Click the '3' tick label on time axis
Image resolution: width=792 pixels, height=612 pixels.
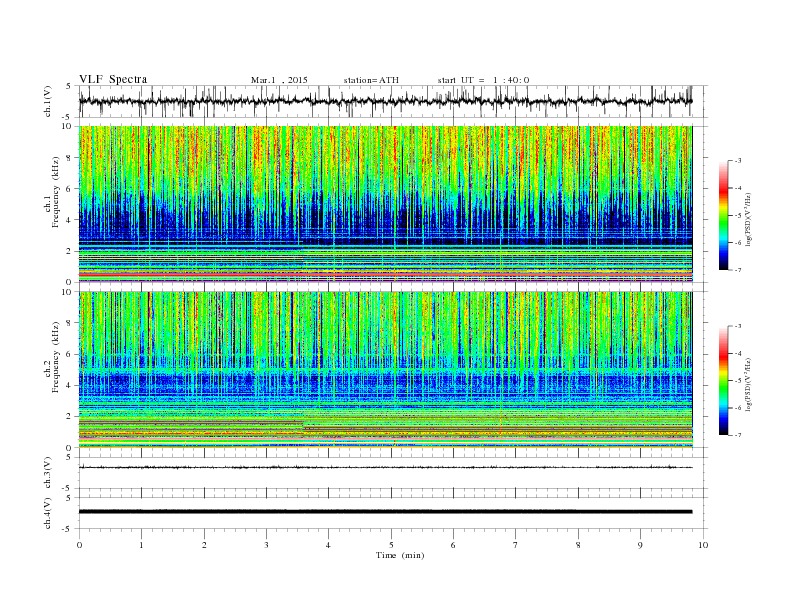pos(267,545)
